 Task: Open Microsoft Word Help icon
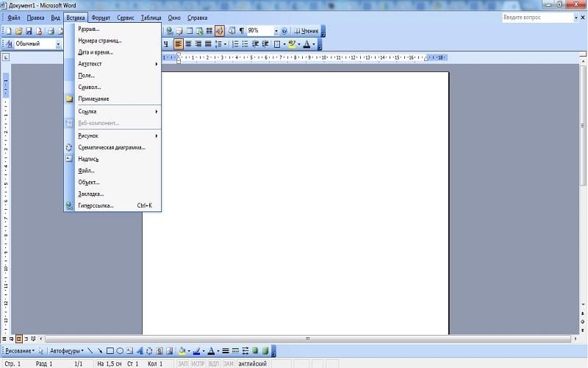pyautogui.click(x=284, y=31)
